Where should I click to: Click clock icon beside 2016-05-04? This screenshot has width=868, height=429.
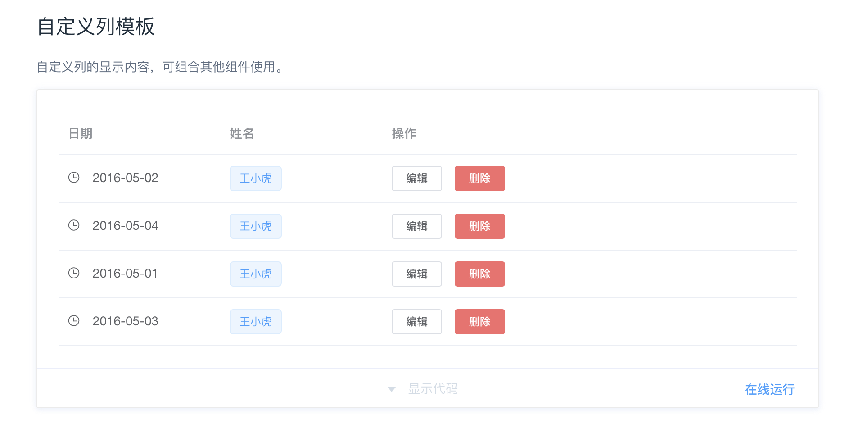point(74,225)
